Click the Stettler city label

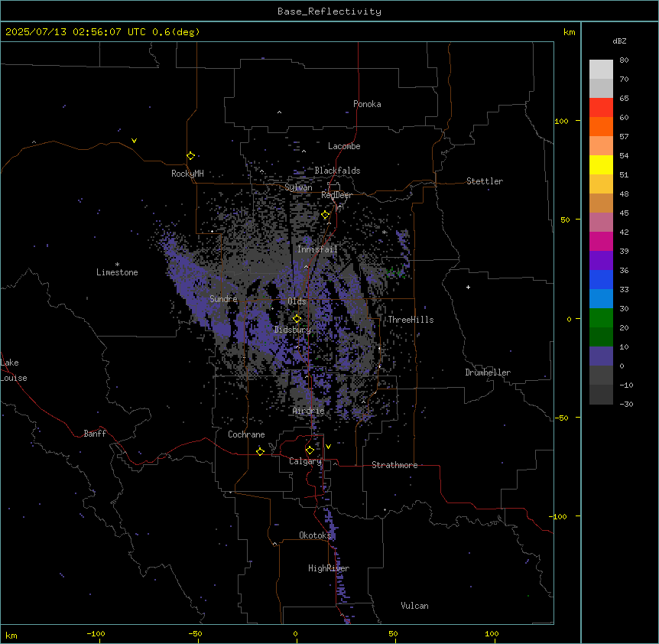(x=485, y=181)
